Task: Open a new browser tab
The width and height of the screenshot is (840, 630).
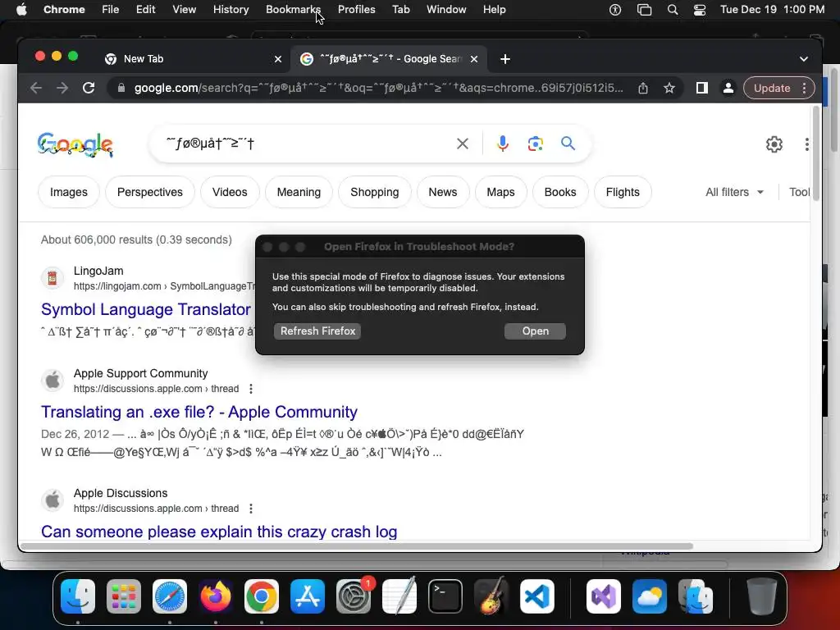Action: (x=505, y=59)
